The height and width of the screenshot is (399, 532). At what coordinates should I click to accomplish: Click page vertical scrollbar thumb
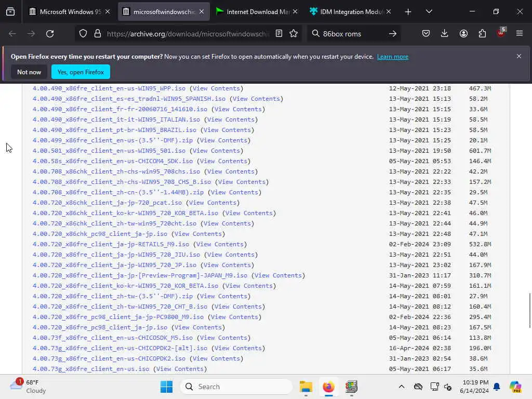[529, 310]
